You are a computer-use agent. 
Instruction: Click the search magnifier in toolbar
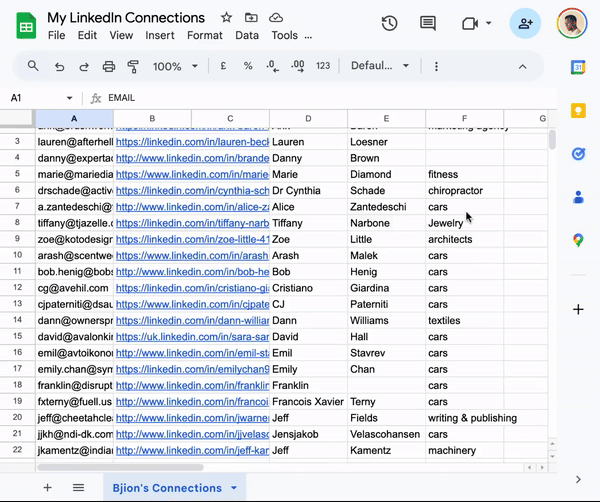tap(33, 66)
